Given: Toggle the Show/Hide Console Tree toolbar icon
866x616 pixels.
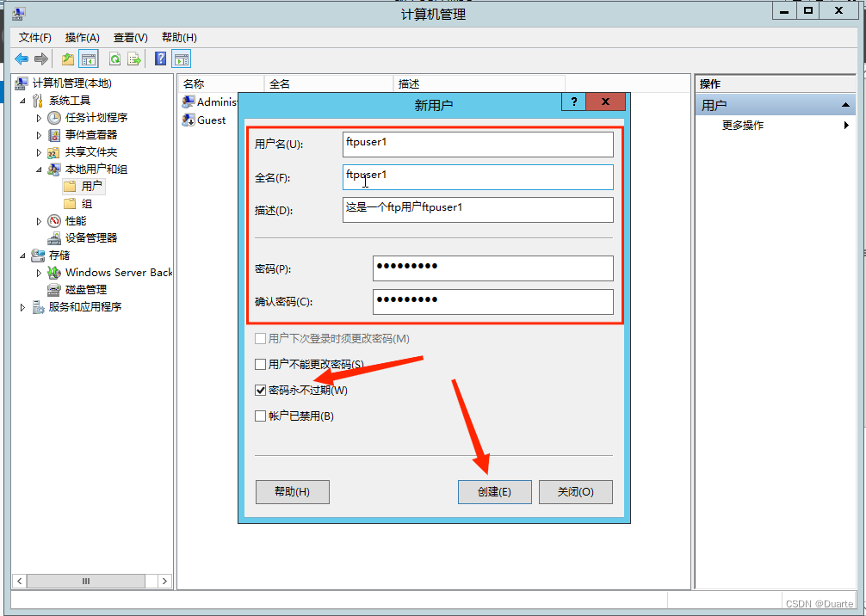Looking at the screenshot, I should point(89,59).
